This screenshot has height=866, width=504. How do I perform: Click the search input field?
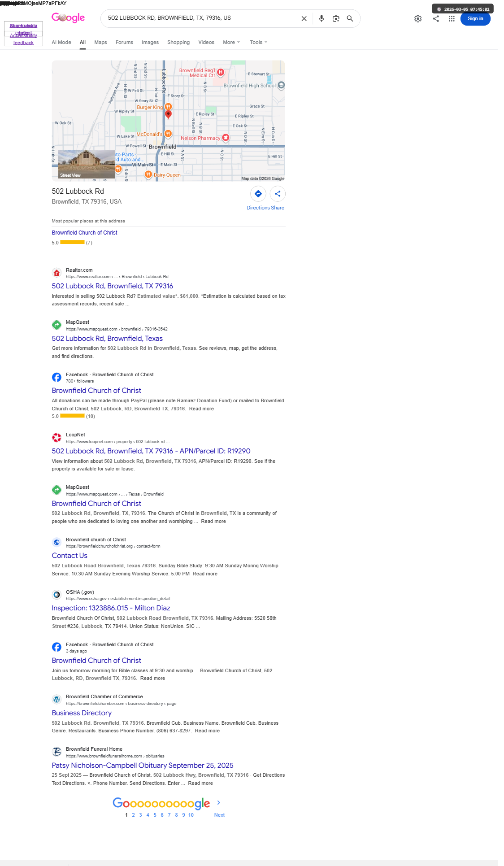tap(202, 18)
